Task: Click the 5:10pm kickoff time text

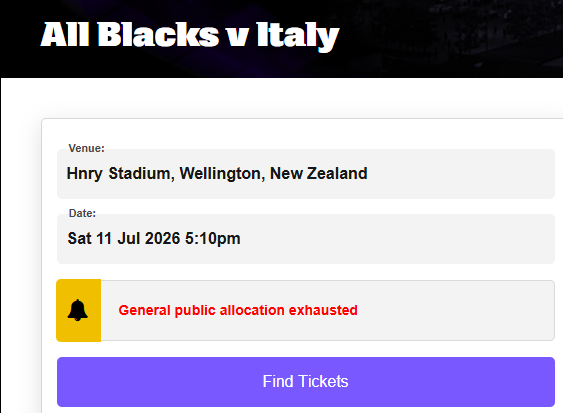Action: (213, 239)
